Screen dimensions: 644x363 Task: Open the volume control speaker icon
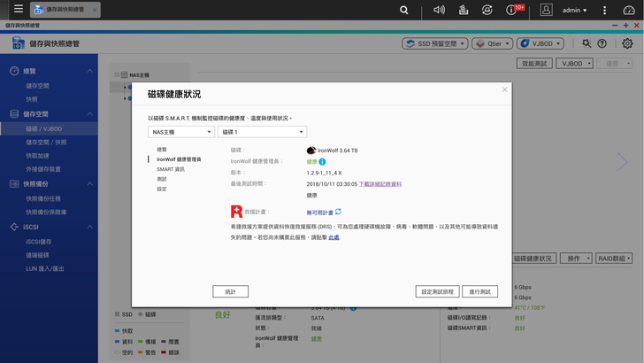[x=439, y=10]
